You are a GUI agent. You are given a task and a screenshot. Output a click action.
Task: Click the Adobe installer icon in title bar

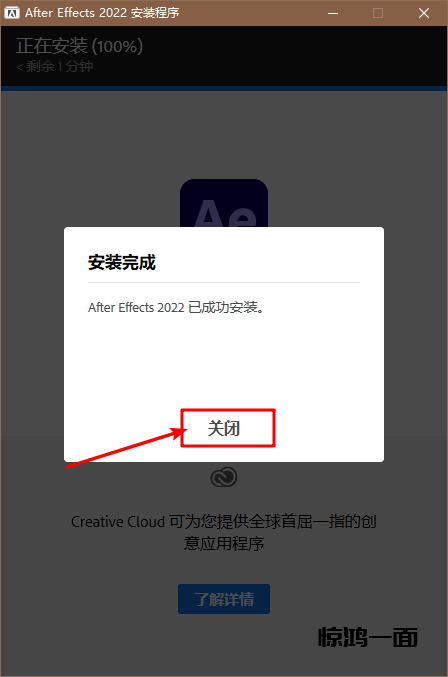12,13
